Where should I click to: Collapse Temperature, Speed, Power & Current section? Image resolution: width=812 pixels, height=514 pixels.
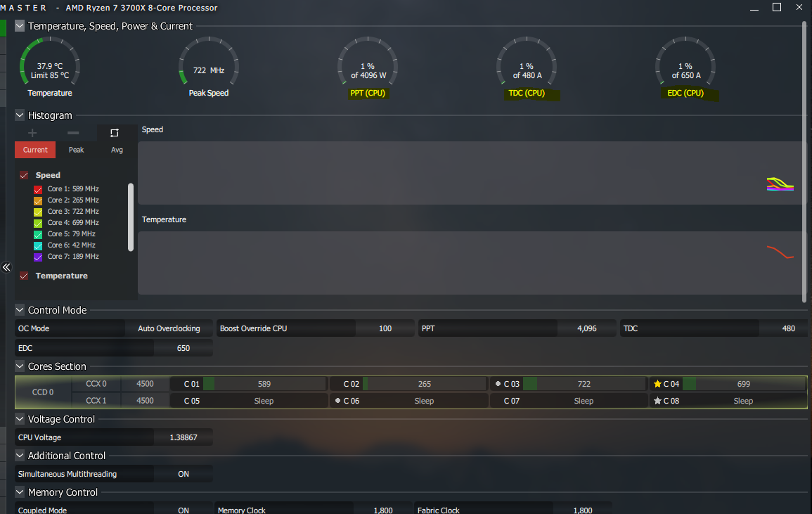pyautogui.click(x=20, y=26)
